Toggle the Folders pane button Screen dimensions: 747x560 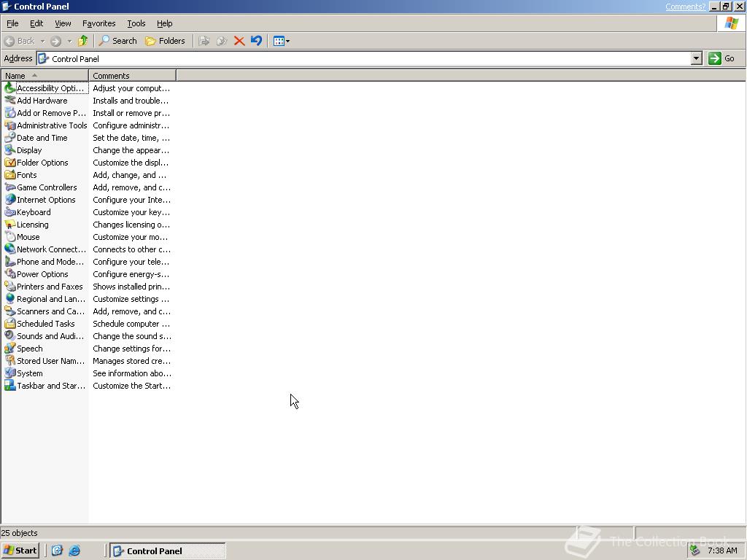coord(165,41)
